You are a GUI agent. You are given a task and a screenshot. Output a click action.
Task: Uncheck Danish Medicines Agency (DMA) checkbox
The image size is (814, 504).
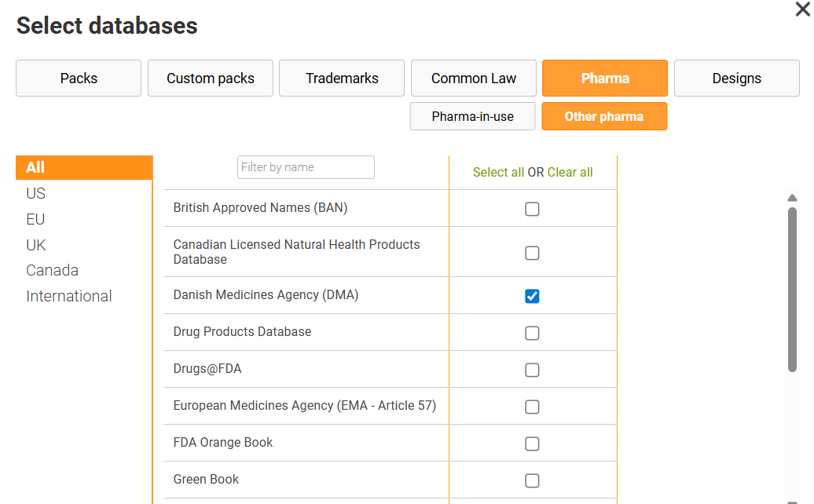(532, 296)
